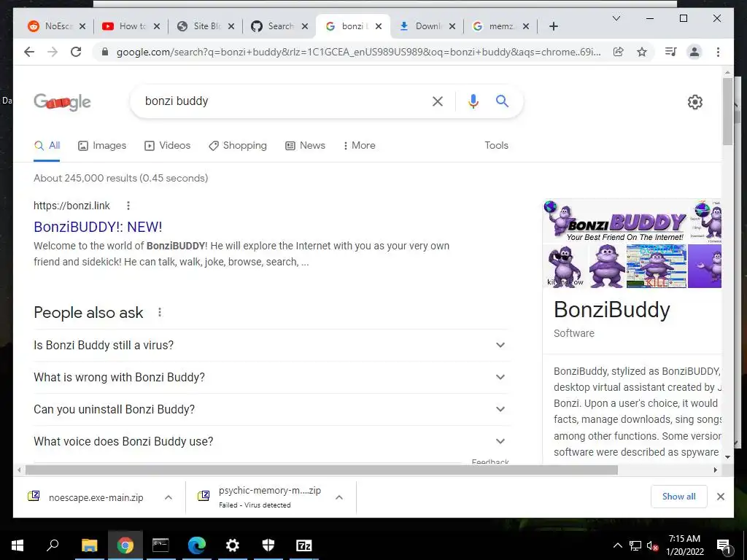Click the sunglasses Bonzi thumbnail

point(565,266)
